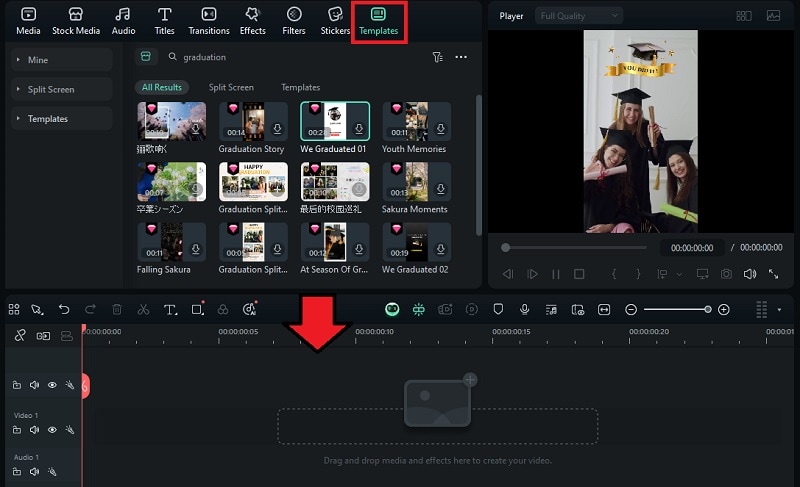Lock the Video 1 track
Image resolution: width=800 pixels, height=487 pixels.
pos(17,430)
